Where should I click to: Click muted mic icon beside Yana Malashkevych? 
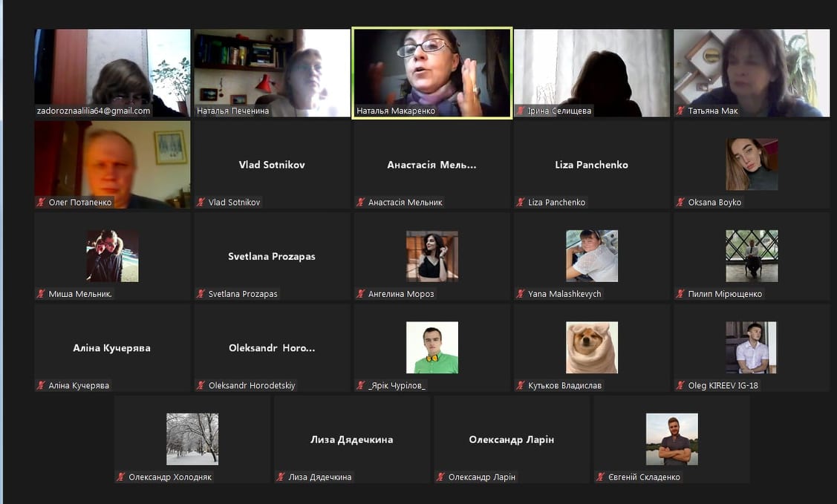pyautogui.click(x=521, y=294)
